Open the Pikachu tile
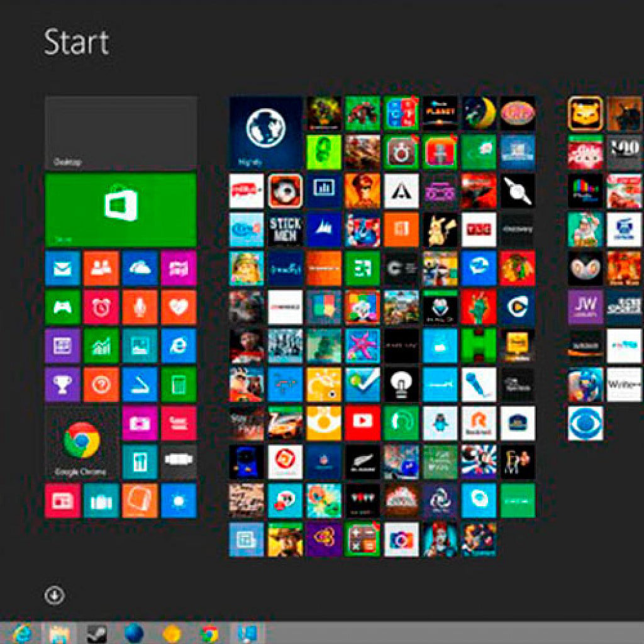 click(440, 229)
